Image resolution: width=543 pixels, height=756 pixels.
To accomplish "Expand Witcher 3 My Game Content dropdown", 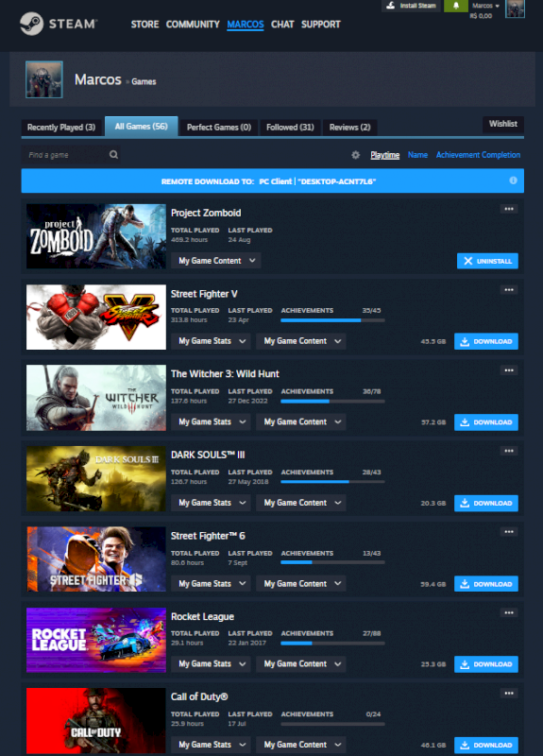I will [x=301, y=421].
